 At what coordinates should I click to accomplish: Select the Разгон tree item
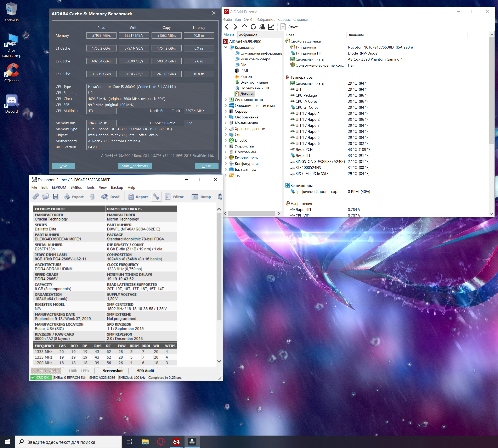pos(246,77)
